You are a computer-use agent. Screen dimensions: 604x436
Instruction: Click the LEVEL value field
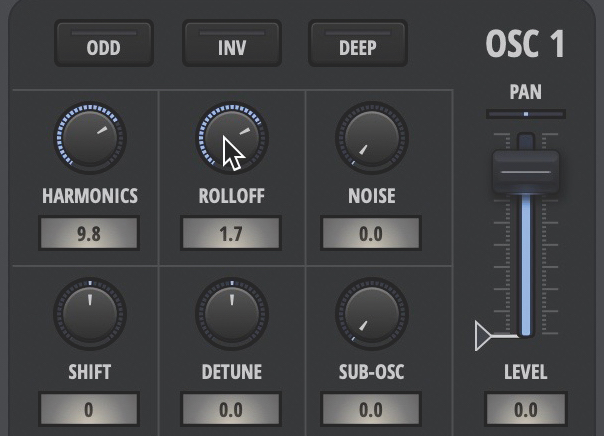point(526,409)
